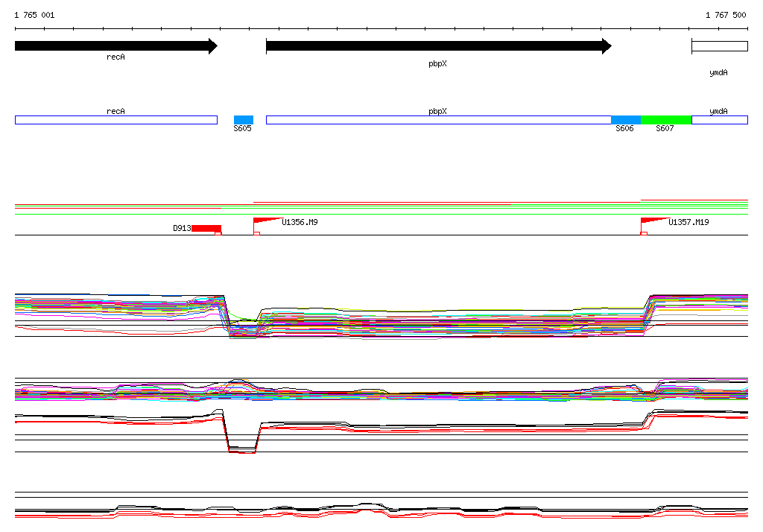The width and height of the screenshot is (763, 532).
Task: Click the U1356.M9 text label
Action: [x=300, y=222]
